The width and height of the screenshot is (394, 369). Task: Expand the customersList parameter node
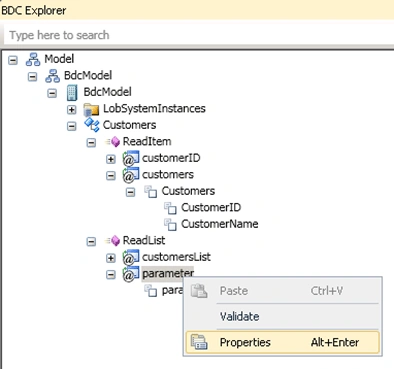pyautogui.click(x=111, y=258)
